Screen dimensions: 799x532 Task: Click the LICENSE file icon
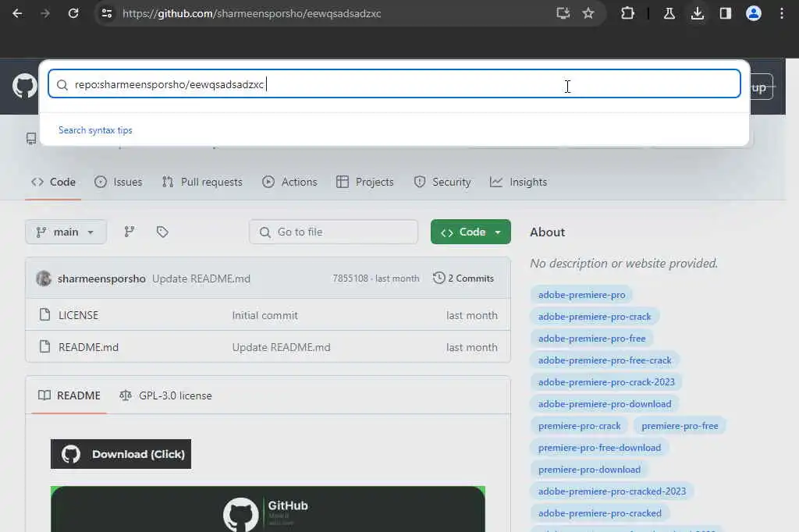point(44,315)
